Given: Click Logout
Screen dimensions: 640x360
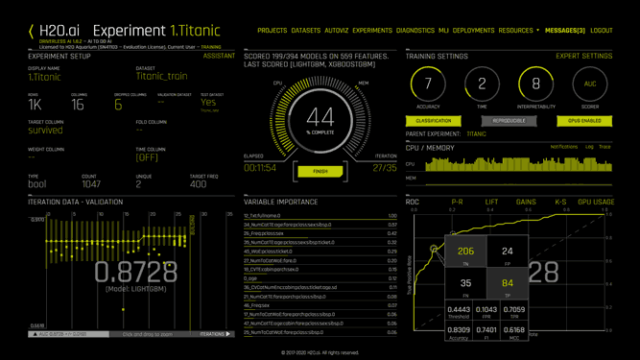Looking at the screenshot, I should pos(601,31).
